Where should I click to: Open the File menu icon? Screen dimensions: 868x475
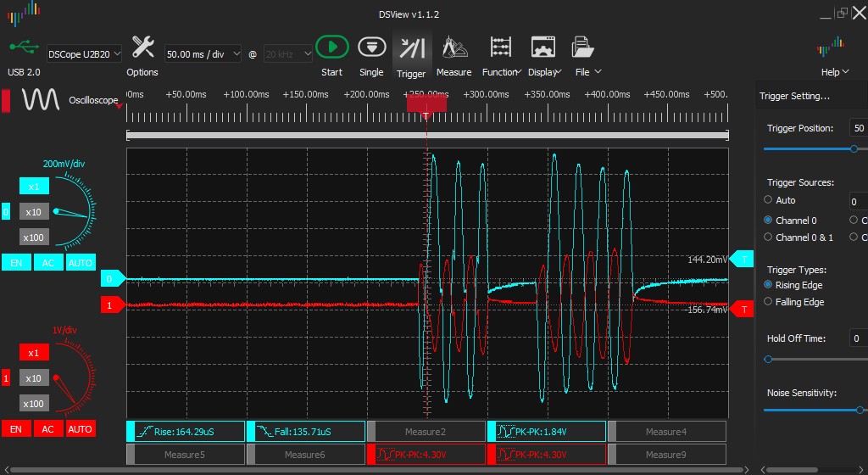(581, 47)
